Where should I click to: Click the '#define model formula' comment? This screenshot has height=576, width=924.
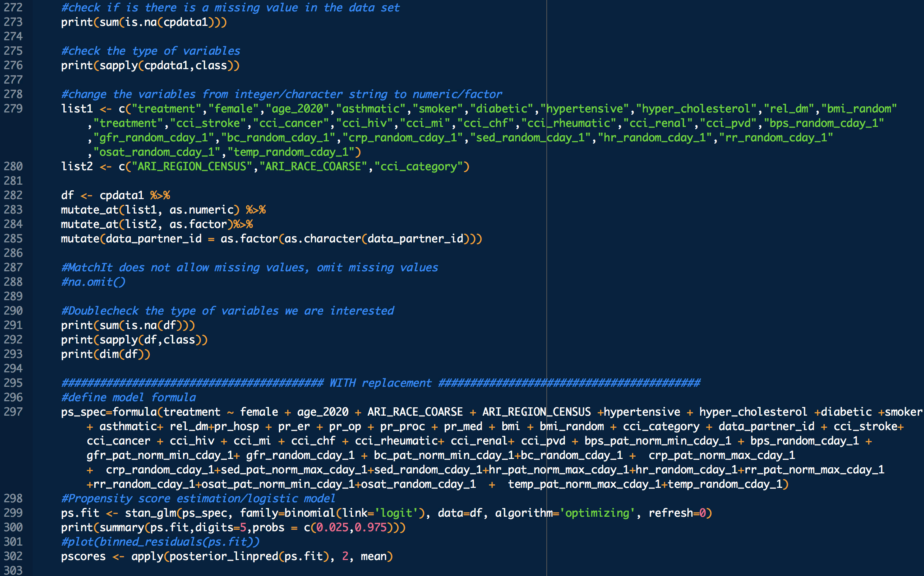point(128,397)
